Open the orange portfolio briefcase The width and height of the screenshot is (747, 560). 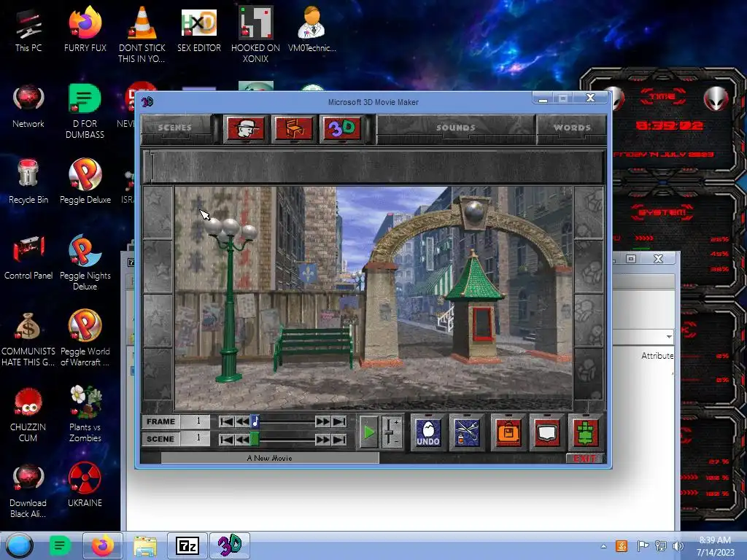coord(508,432)
